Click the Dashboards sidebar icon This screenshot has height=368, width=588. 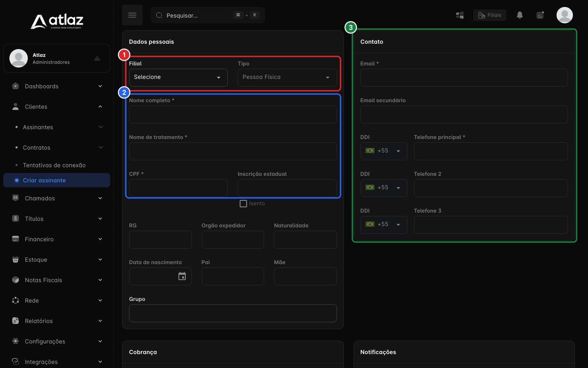point(16,86)
